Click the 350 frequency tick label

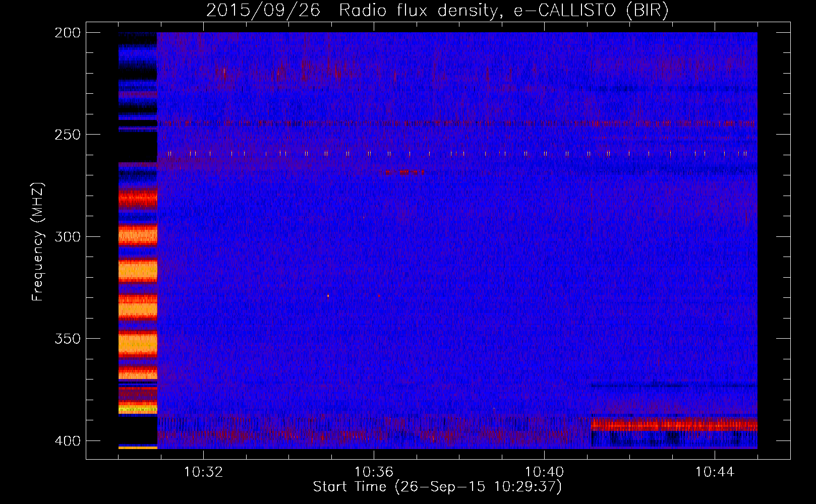click(x=67, y=339)
